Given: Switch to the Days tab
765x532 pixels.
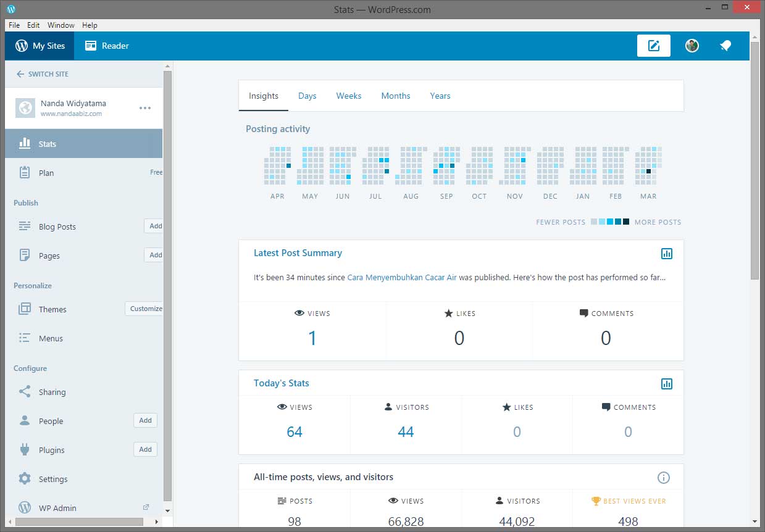Looking at the screenshot, I should [x=307, y=96].
